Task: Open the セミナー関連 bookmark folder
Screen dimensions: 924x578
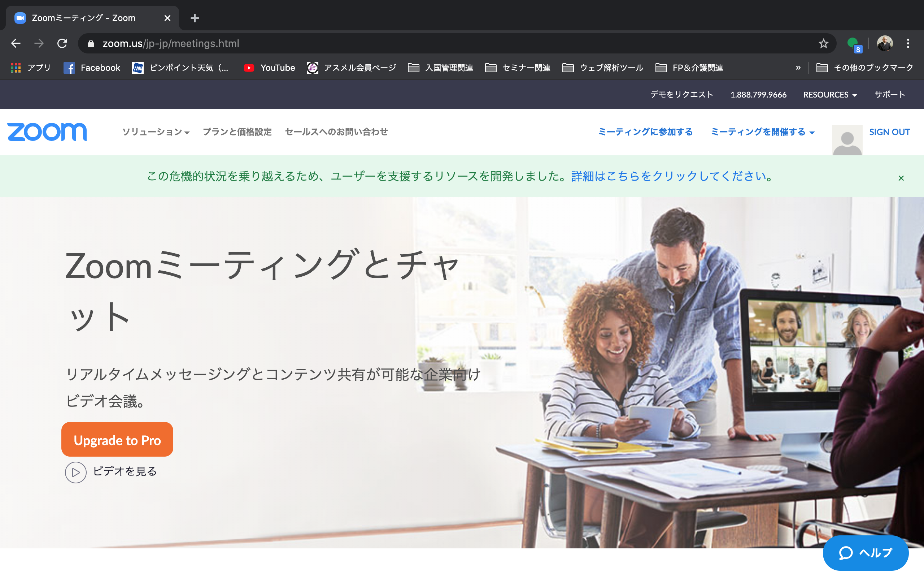Action: pyautogui.click(x=517, y=68)
